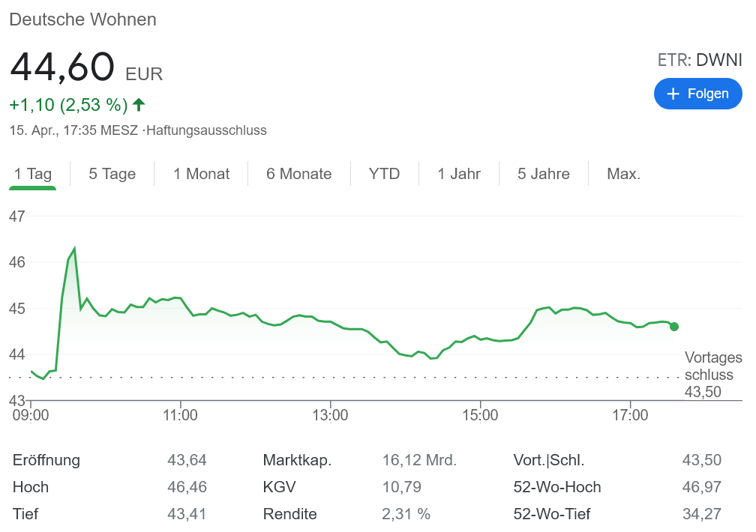Click the ETR: DWNI ticker symbol
Viewport: 756px width, 532px height.
699,60
